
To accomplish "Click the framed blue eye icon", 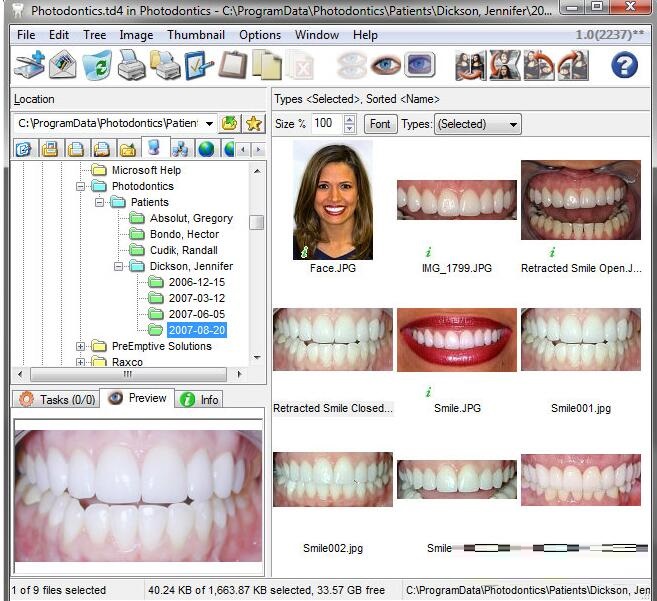I will (x=419, y=65).
